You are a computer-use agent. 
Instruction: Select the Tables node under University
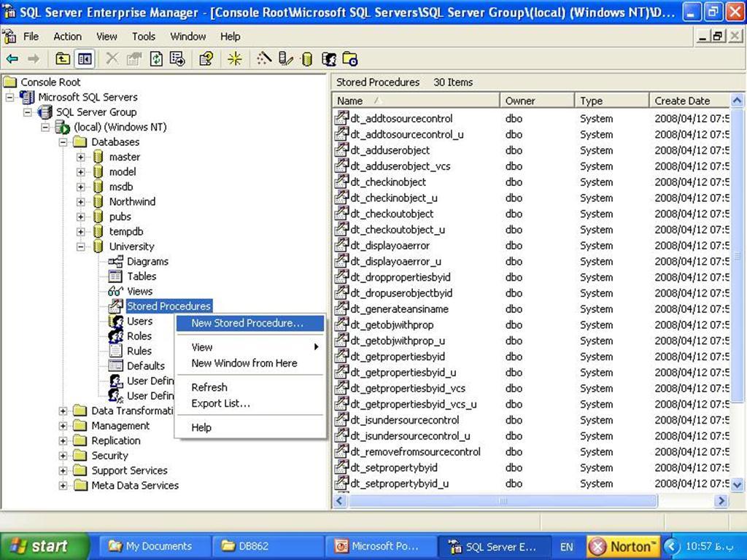[x=142, y=276]
